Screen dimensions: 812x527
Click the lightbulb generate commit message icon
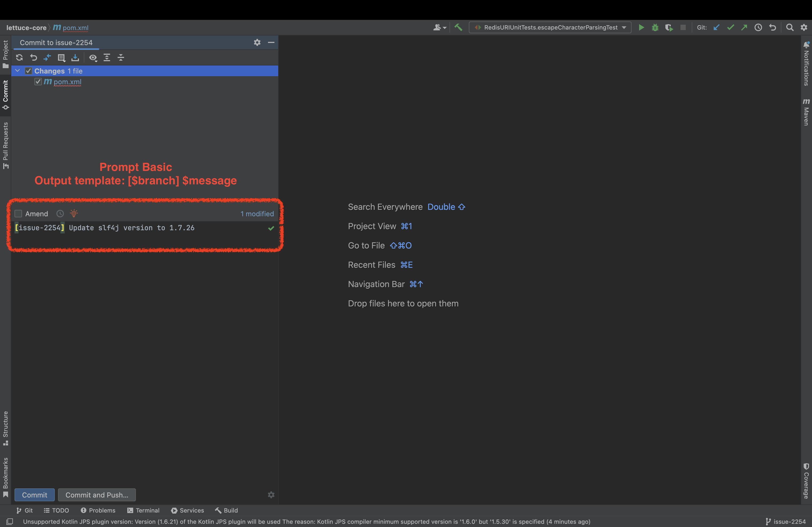74,214
